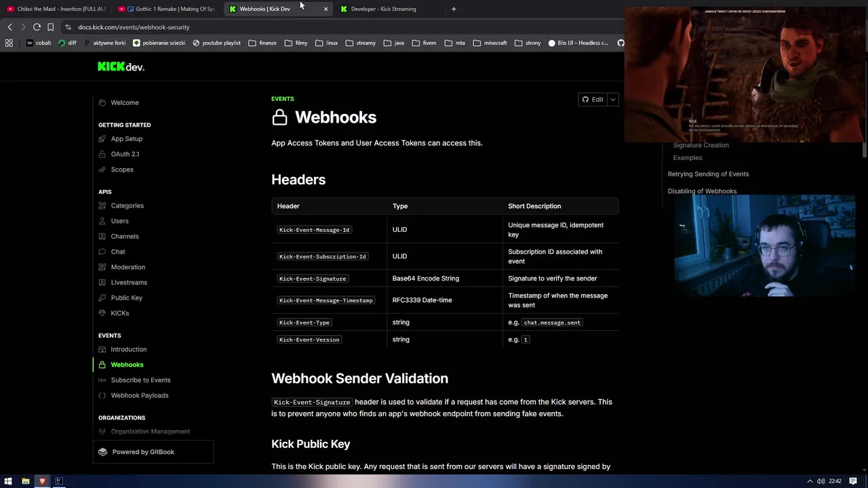Select Webhooks in the sidebar
The height and width of the screenshot is (488, 868).
click(x=127, y=365)
